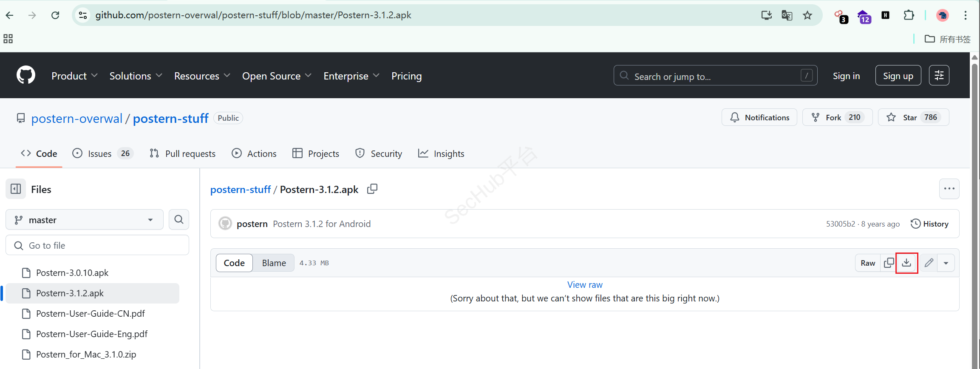Open the Insights tab

pos(441,153)
